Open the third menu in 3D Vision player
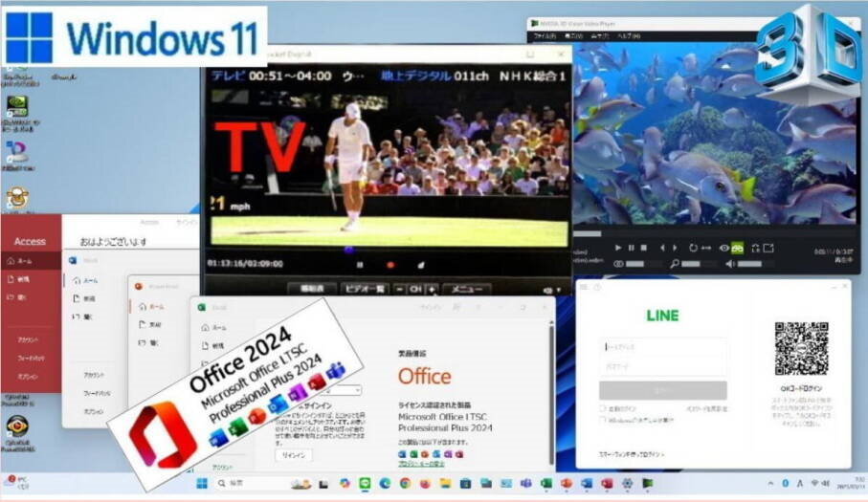The width and height of the screenshot is (868, 502). [x=600, y=36]
